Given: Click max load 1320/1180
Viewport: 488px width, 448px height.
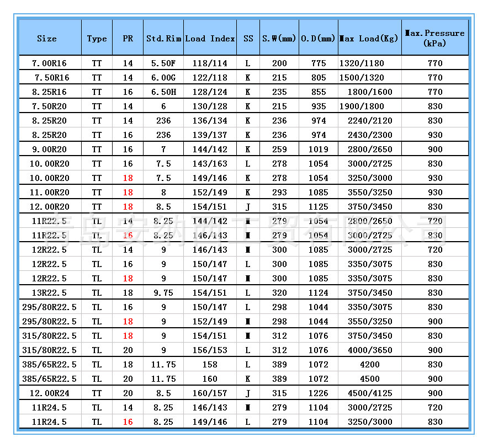Looking at the screenshot, I should 362,63.
